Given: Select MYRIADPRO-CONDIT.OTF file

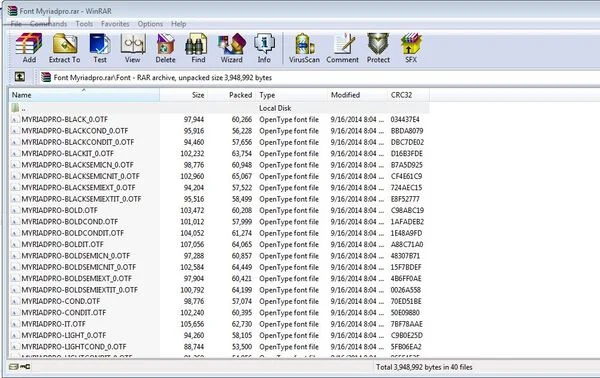Looking at the screenshot, I should (x=64, y=313).
